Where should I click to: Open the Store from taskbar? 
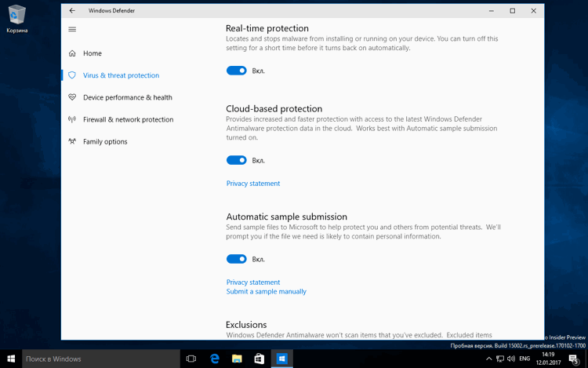pos(260,359)
